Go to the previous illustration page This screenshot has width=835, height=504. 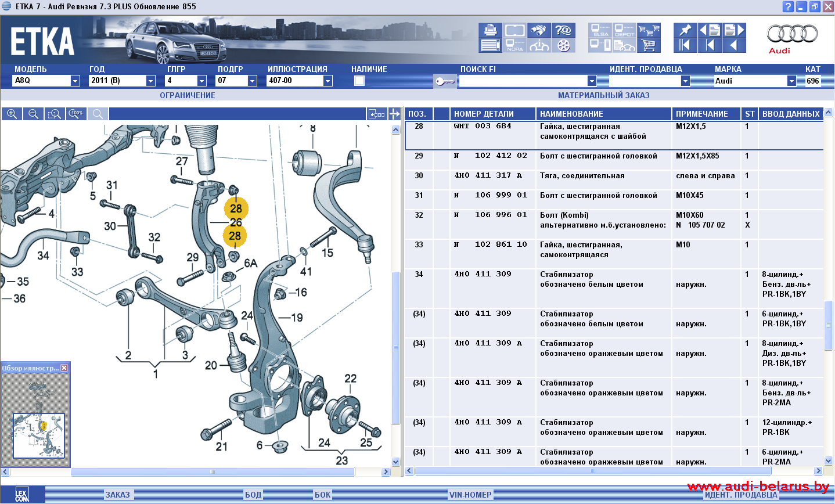click(709, 30)
